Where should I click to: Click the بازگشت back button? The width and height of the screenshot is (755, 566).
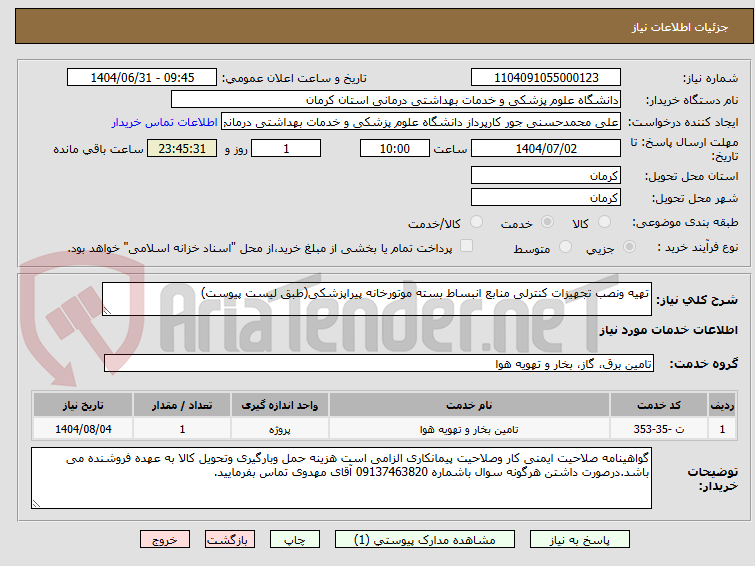(x=230, y=540)
